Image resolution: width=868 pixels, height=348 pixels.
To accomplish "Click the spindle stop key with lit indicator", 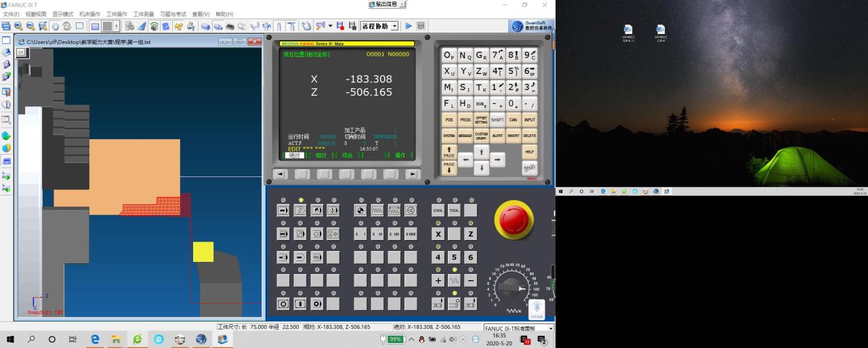I will pos(454,303).
